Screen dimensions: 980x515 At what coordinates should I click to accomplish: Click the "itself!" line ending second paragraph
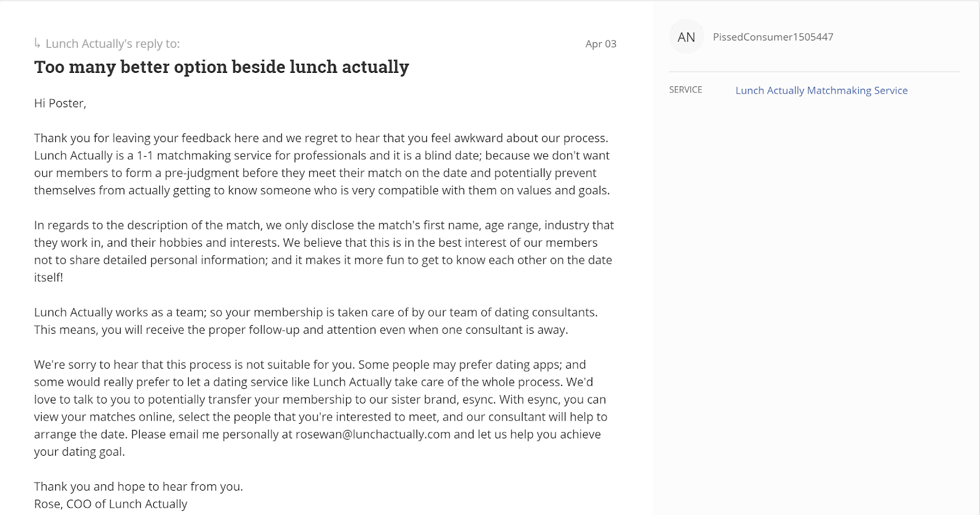(48, 277)
